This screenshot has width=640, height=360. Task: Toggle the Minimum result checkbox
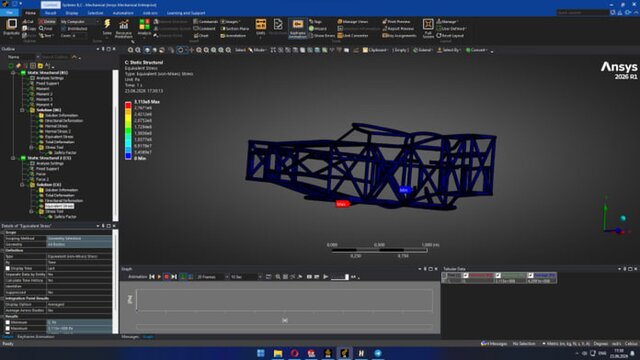click(8, 322)
